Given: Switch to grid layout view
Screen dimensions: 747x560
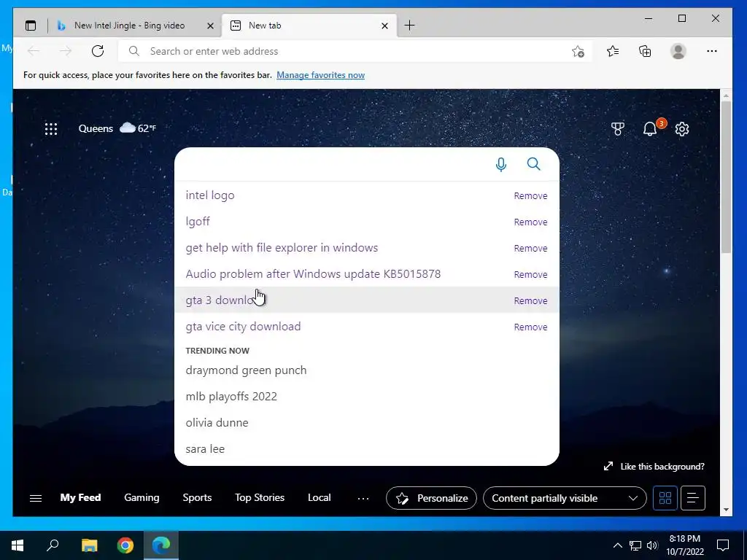Looking at the screenshot, I should coord(665,498).
